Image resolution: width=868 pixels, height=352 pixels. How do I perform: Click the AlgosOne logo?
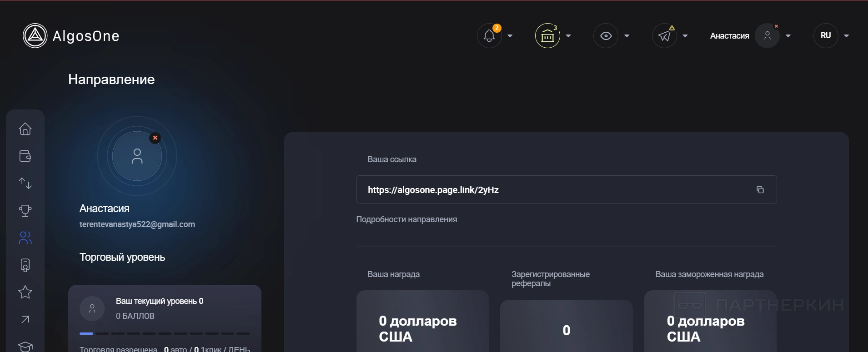point(71,36)
